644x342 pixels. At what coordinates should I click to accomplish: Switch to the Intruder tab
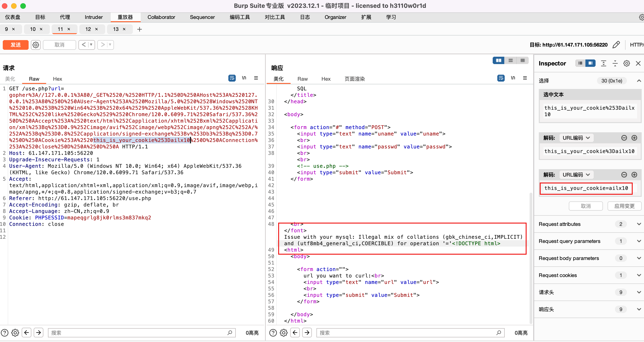point(93,17)
